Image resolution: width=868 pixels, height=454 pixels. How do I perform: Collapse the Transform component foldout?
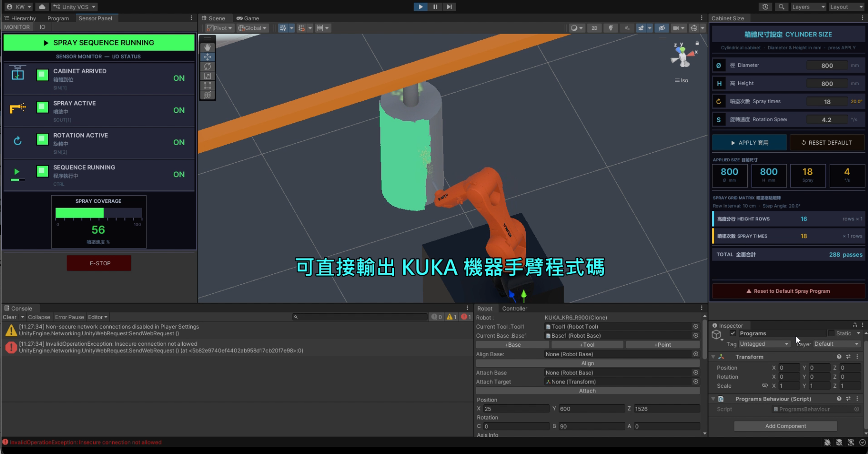pyautogui.click(x=713, y=357)
